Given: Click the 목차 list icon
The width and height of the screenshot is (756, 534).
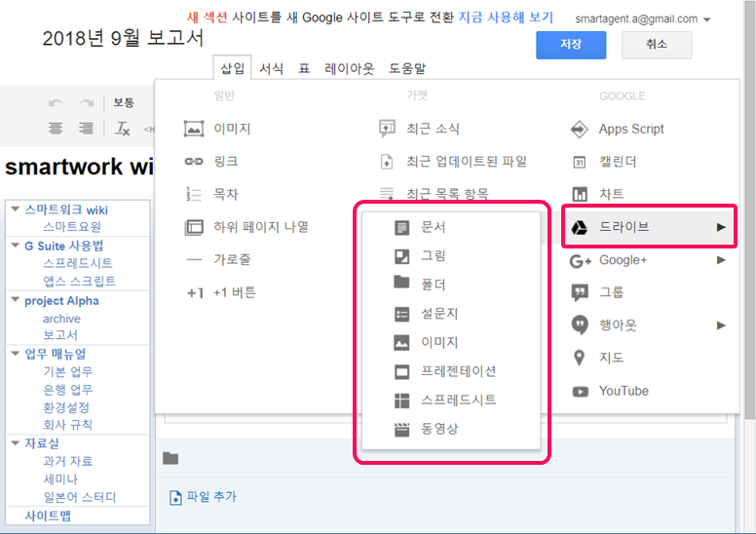Looking at the screenshot, I should [194, 194].
